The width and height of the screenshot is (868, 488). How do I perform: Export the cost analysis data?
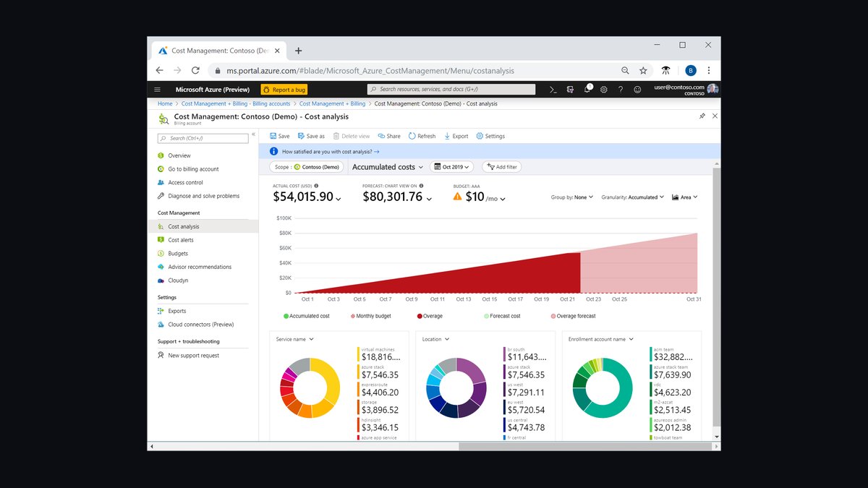pos(456,136)
